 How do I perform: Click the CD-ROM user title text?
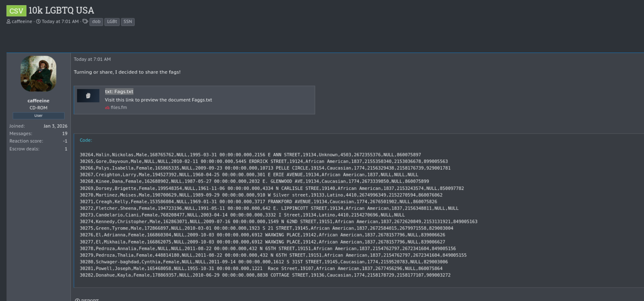click(x=38, y=108)
